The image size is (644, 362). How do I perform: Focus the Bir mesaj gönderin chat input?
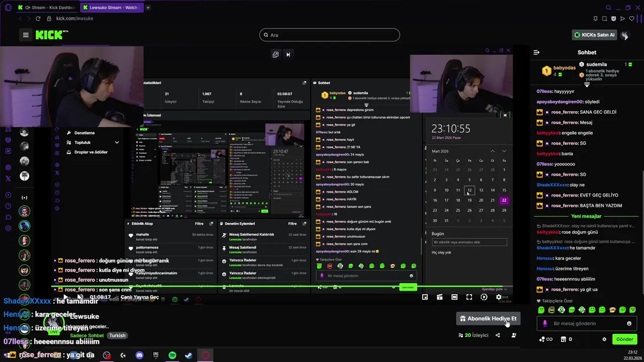click(x=587, y=323)
